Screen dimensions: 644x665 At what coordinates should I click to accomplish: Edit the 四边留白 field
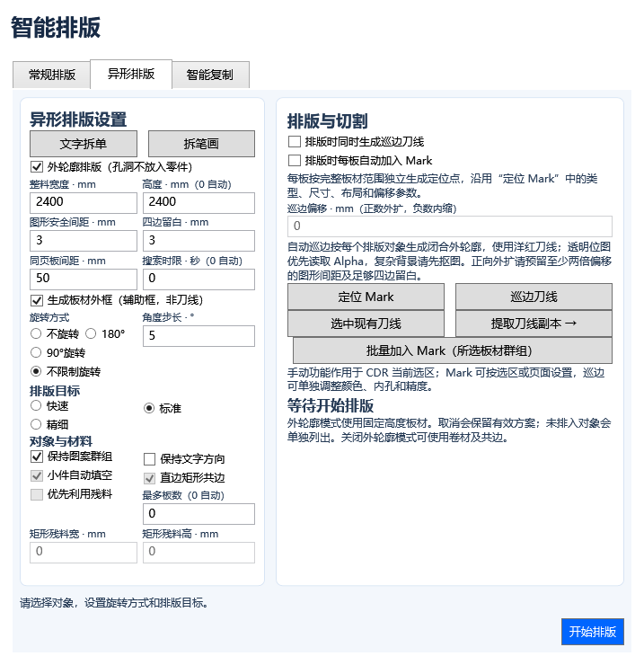198,241
